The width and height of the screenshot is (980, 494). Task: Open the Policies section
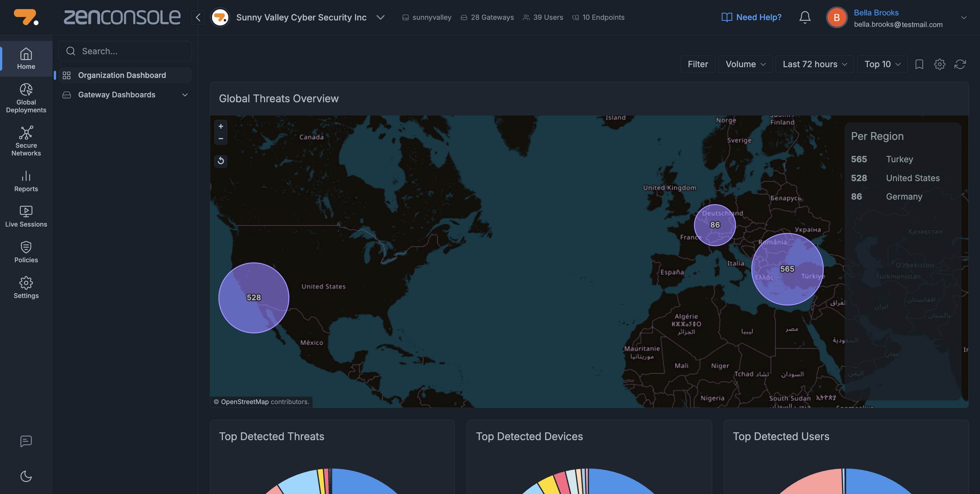[x=26, y=252]
